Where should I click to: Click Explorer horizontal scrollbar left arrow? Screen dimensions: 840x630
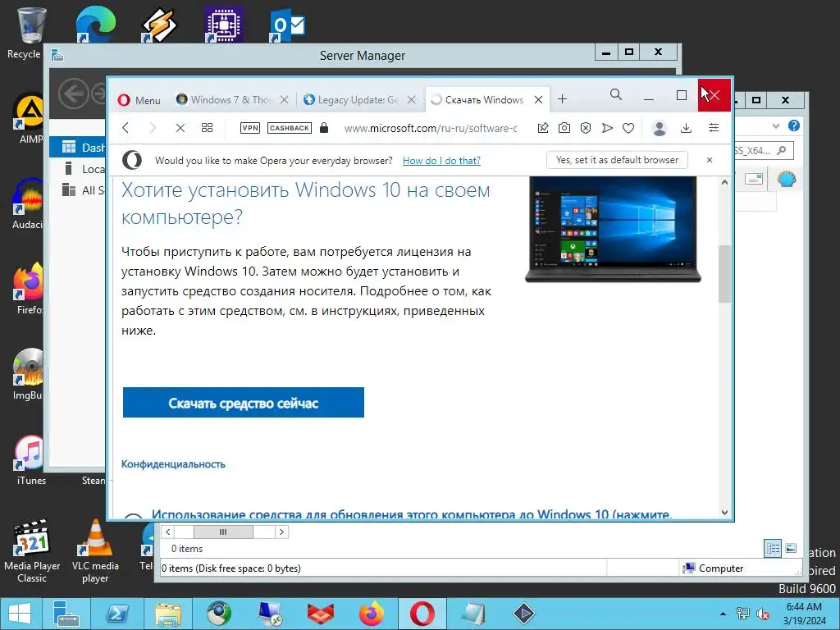point(167,532)
